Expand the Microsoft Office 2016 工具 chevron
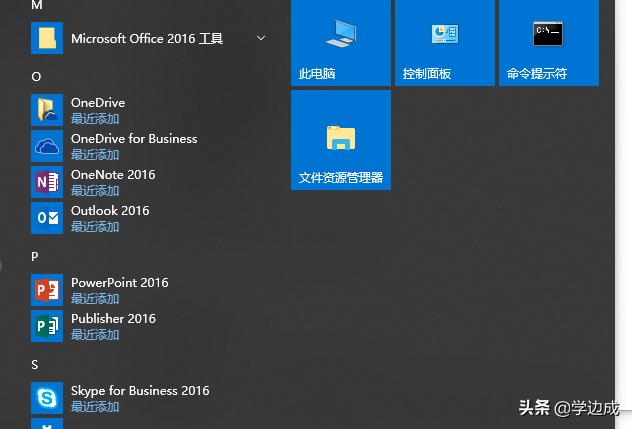 261,38
